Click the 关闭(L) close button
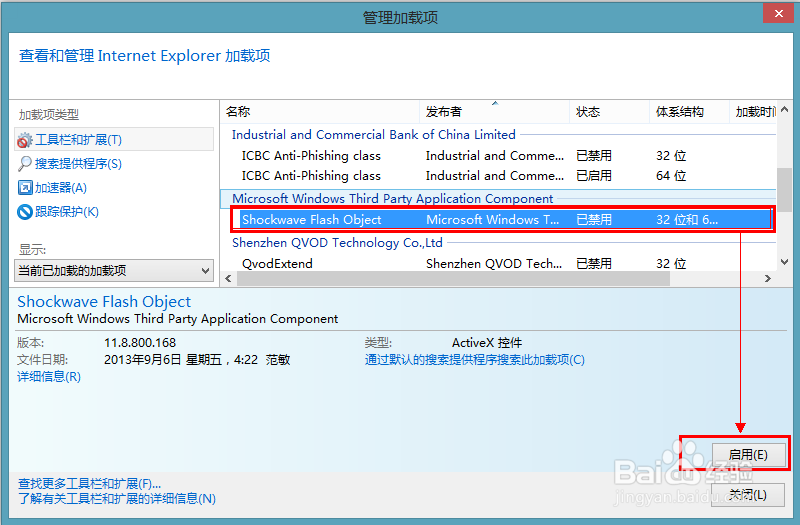800x525 pixels. click(748, 494)
